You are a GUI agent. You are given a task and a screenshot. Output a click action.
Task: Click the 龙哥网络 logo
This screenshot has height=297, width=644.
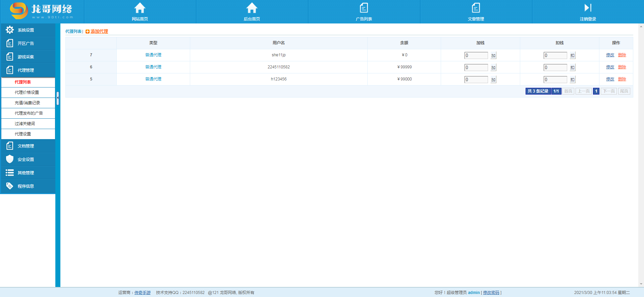click(x=41, y=11)
